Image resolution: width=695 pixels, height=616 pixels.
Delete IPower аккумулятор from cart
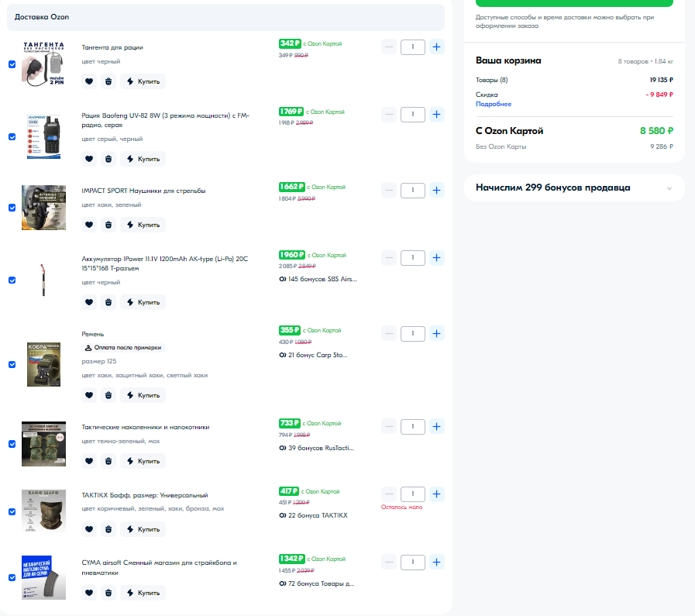click(108, 302)
